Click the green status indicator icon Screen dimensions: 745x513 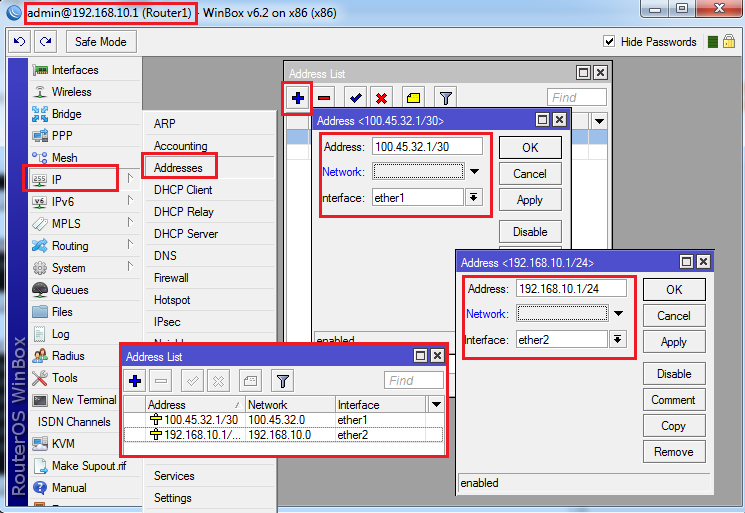712,42
